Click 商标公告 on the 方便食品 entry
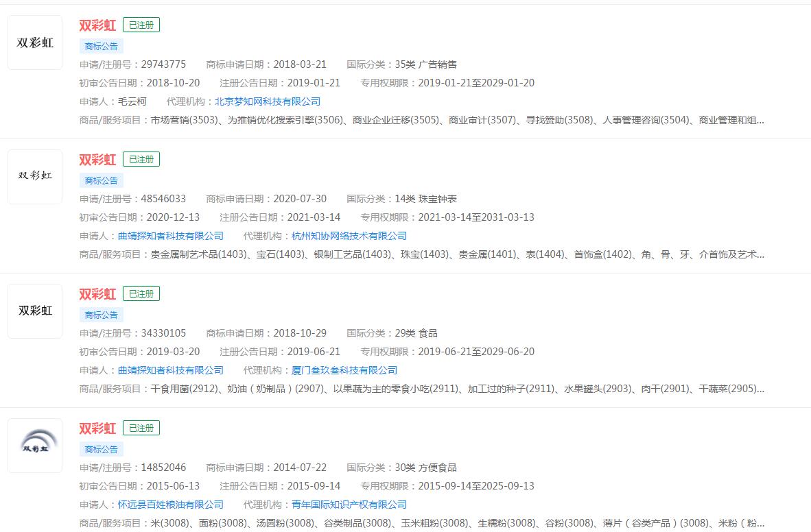 click(101, 449)
